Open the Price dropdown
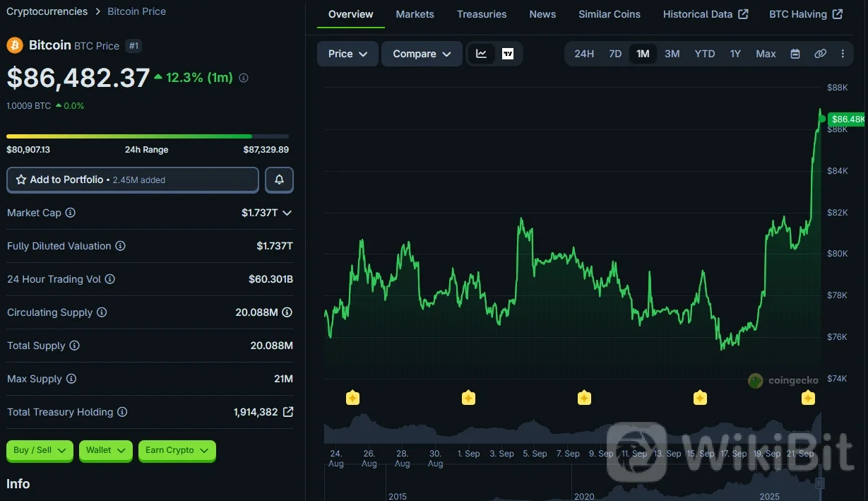This screenshot has width=868, height=501. [347, 54]
